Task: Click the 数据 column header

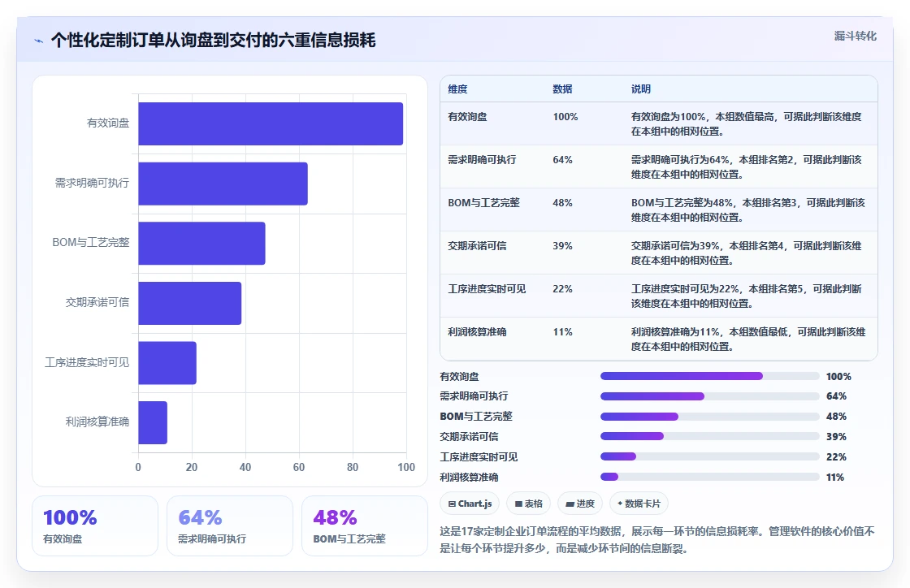Action: click(562, 89)
